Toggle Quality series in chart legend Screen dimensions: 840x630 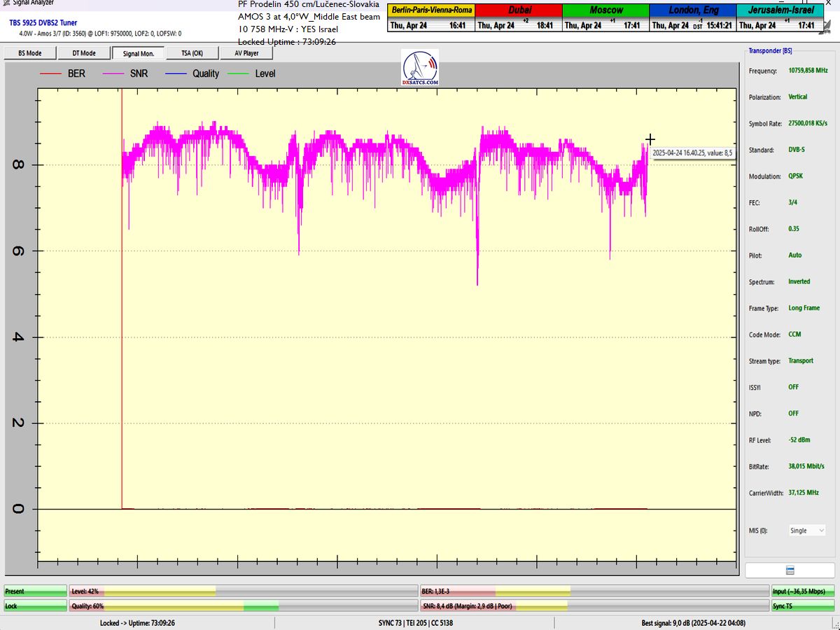pyautogui.click(x=194, y=73)
